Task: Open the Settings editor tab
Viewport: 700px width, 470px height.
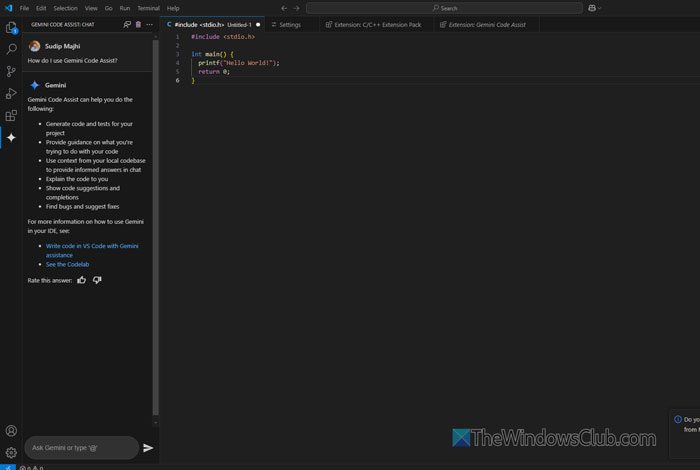Action: click(289, 24)
